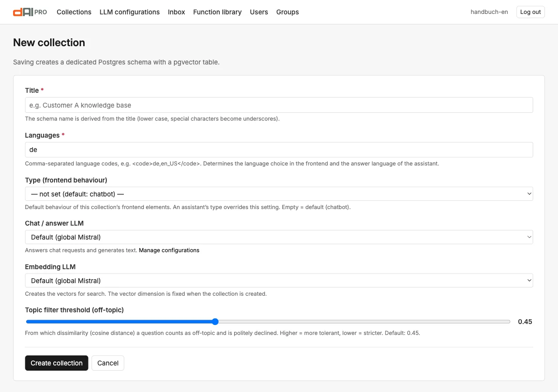Image resolution: width=558 pixels, height=392 pixels.
Task: Click the Log out button
Action: point(531,12)
